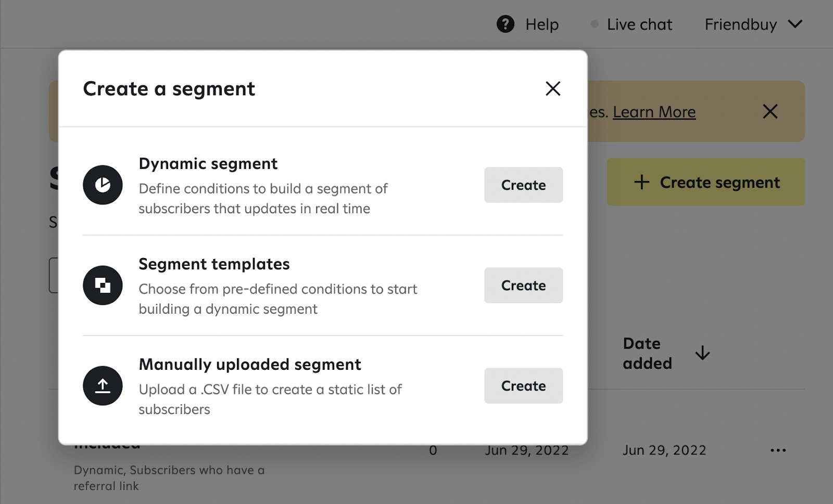Create a Dynamic segment
The image size is (833, 504).
[523, 185]
